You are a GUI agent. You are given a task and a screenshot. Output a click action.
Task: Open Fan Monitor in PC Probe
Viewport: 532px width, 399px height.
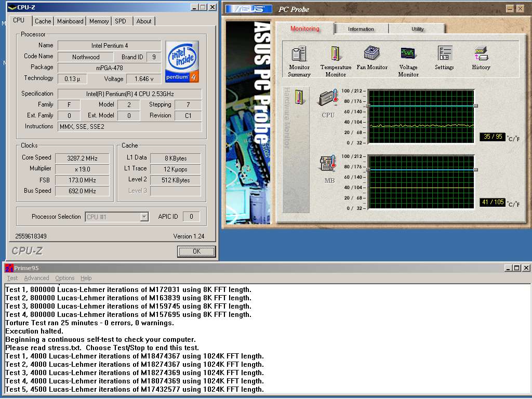tap(372, 58)
